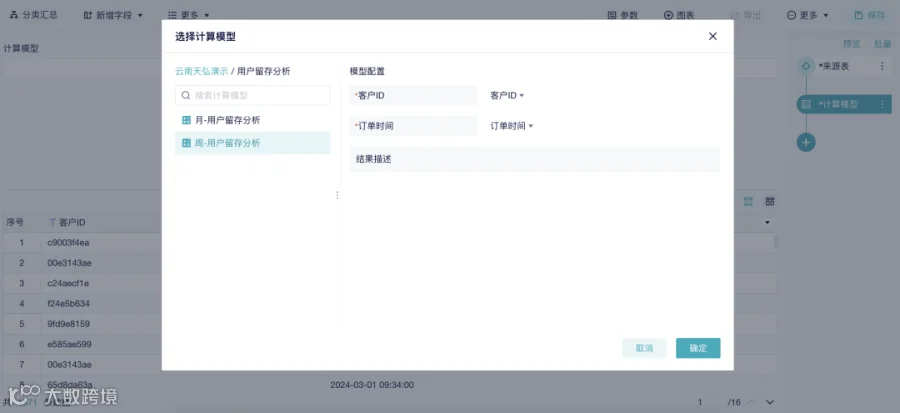Select 月-用户留存分析 model
Screen dimensions: 900x413
pyautogui.click(x=253, y=120)
